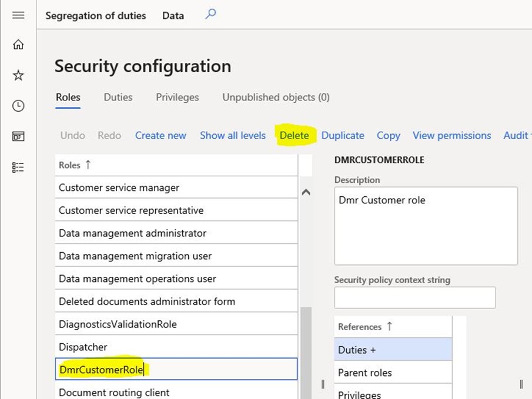Viewport: 532px width, 399px height.
Task: Click the Audit button
Action: [517, 135]
